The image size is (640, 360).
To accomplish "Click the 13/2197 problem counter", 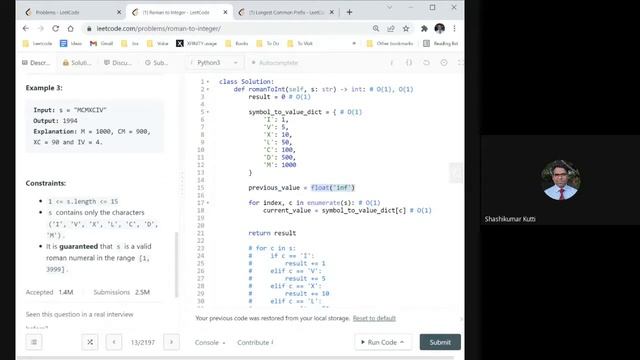I will (142, 342).
